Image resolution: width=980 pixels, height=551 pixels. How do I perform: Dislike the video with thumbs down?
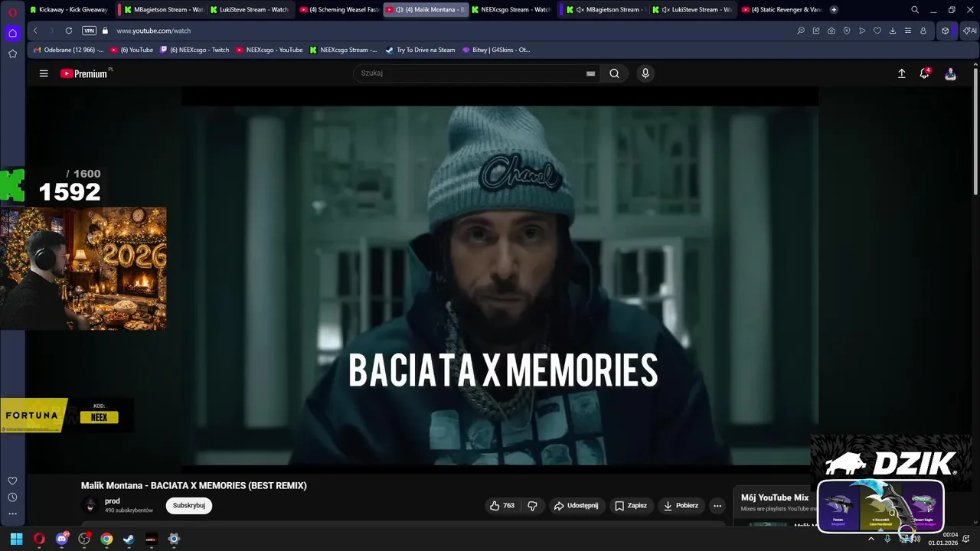point(532,505)
